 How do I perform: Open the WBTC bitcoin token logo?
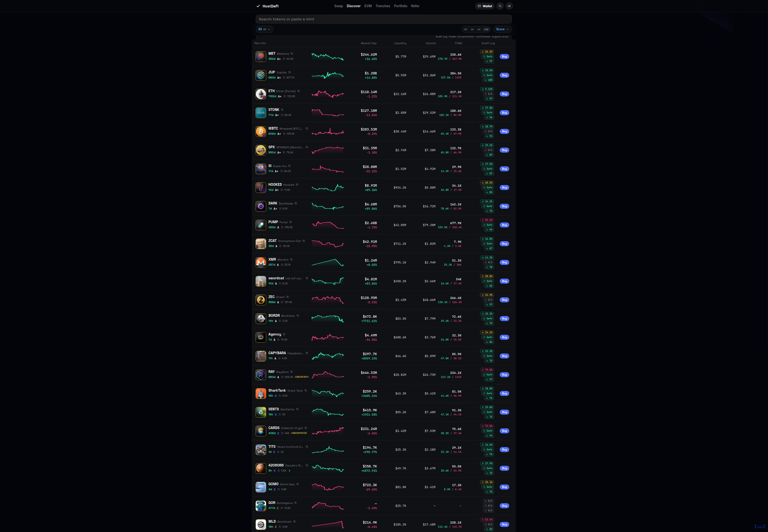click(x=261, y=131)
